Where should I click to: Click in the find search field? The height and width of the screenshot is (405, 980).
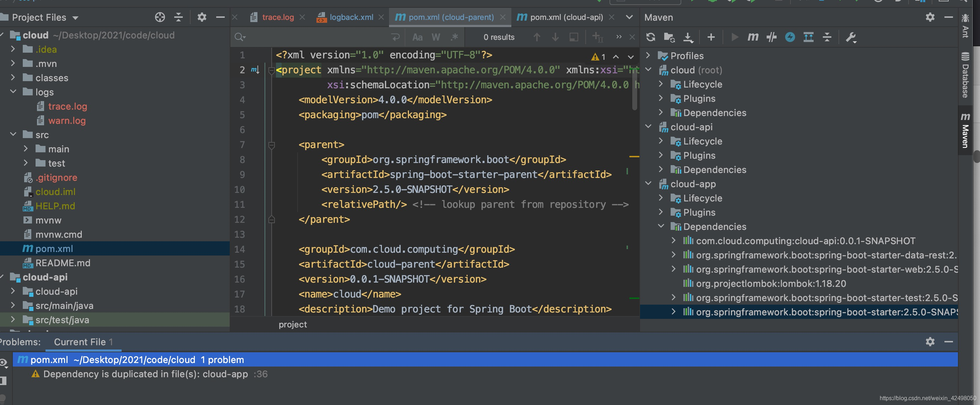(x=316, y=37)
